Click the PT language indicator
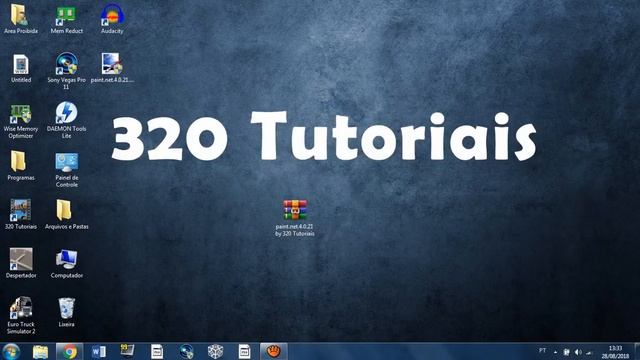Image resolution: width=640 pixels, height=360 pixels. (542, 351)
